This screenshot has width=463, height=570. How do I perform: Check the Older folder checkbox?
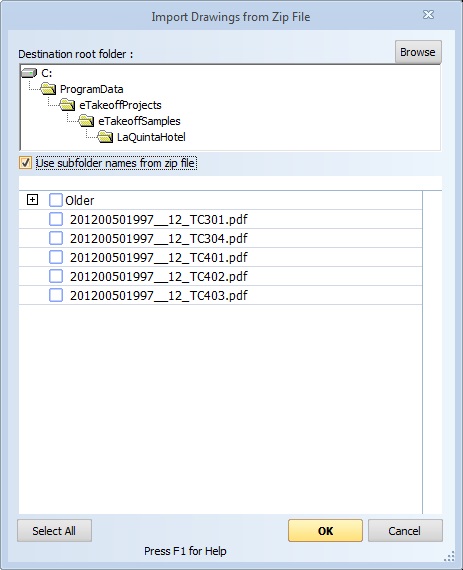coord(56,200)
